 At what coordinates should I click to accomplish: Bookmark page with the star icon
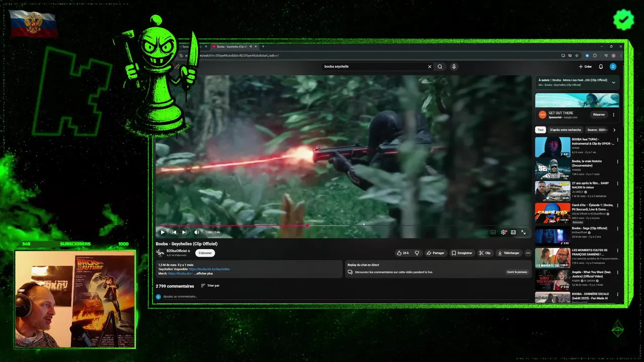(577, 55)
